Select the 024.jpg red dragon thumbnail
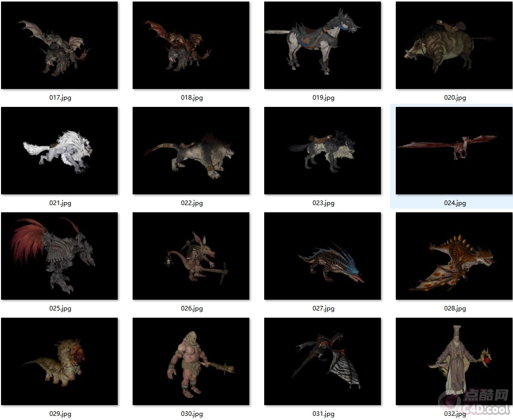This screenshot has width=513, height=420. click(x=454, y=151)
